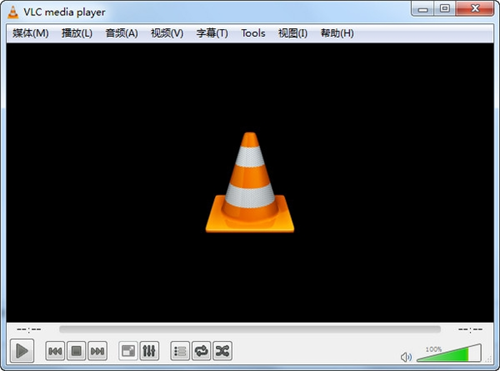This screenshot has height=371, width=500.
Task: Open the Tools menu
Action: 253,33
